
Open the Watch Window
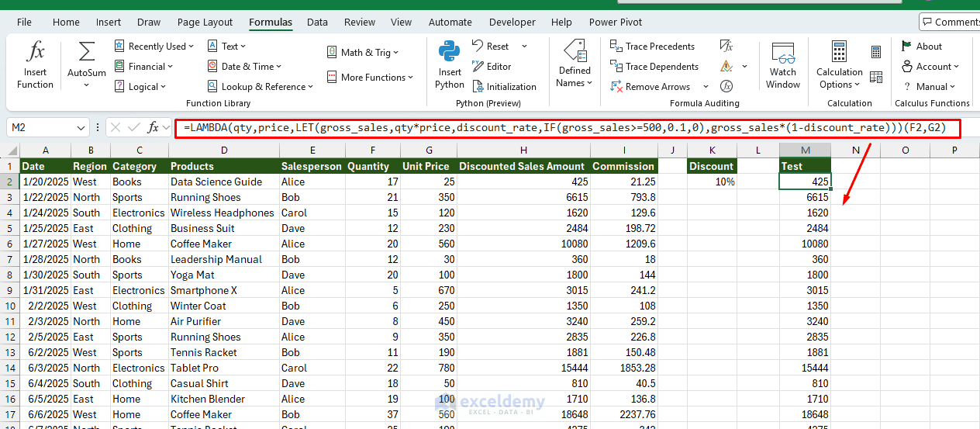pos(783,65)
